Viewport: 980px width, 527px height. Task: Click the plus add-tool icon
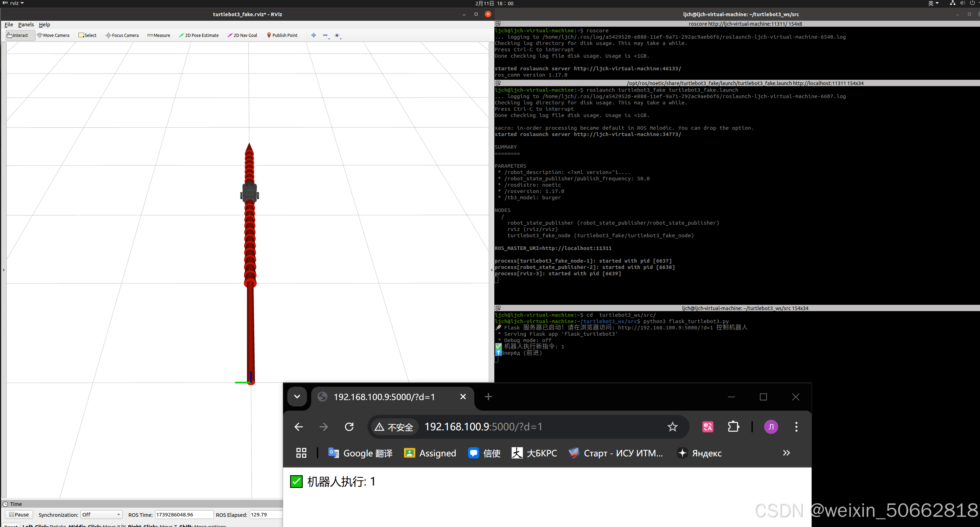313,36
